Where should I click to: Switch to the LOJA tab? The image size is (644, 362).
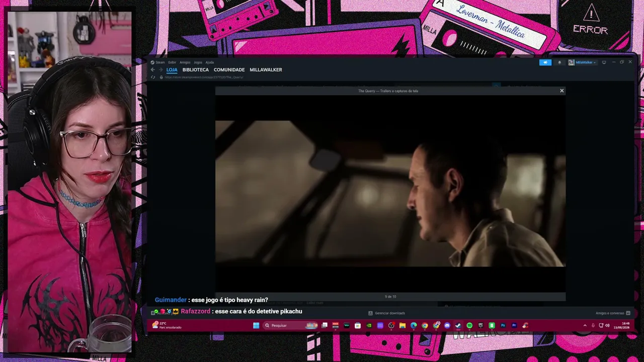pos(172,70)
